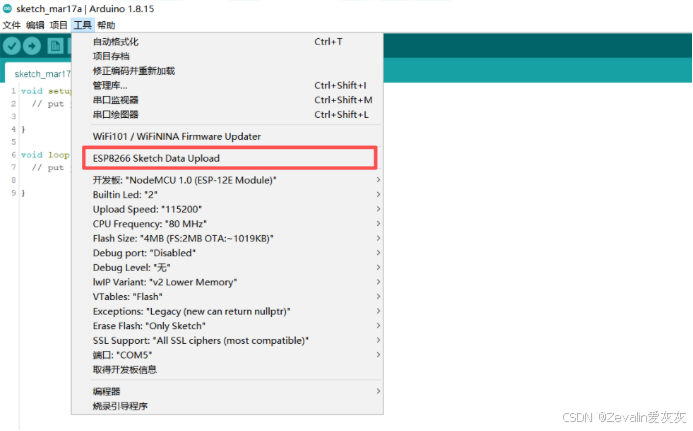Open the 帮助 menu
Screen dimensions: 693x431
click(106, 25)
